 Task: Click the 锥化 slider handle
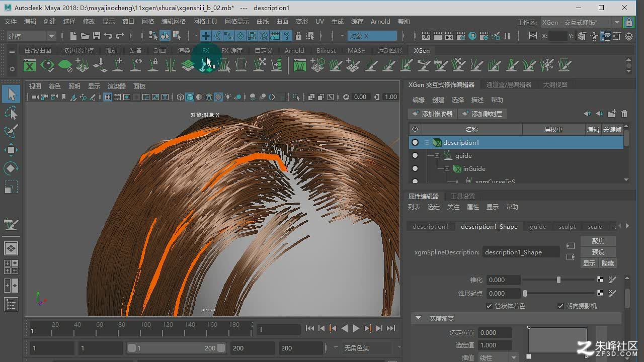pyautogui.click(x=558, y=280)
